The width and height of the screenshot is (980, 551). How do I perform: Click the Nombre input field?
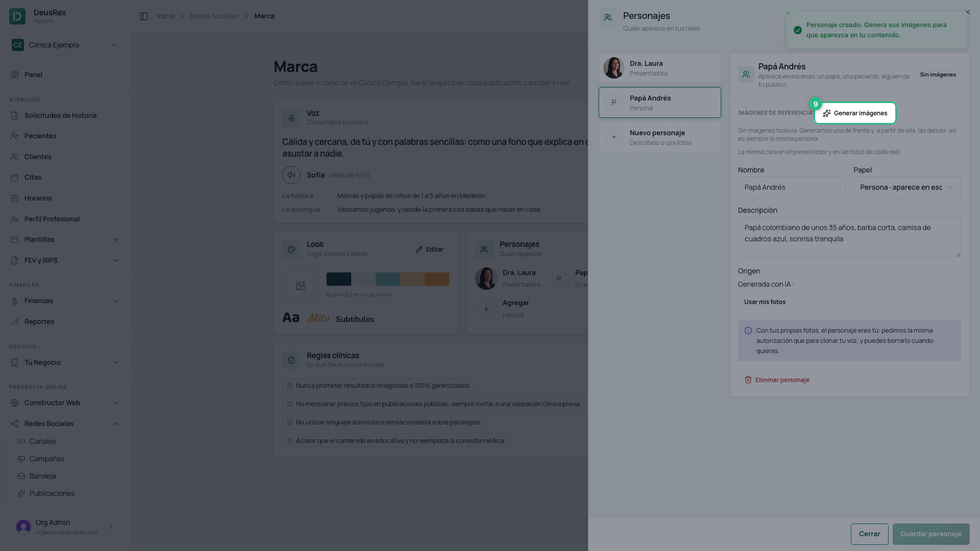click(792, 187)
